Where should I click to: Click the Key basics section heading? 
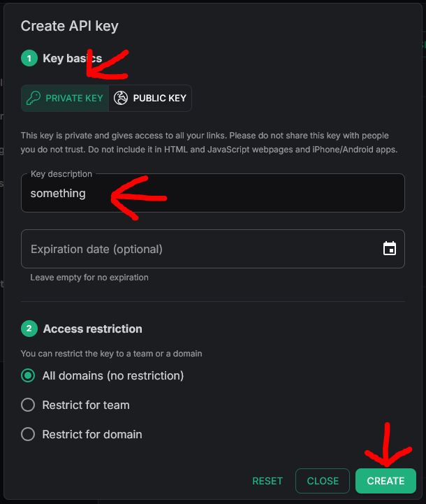point(73,59)
